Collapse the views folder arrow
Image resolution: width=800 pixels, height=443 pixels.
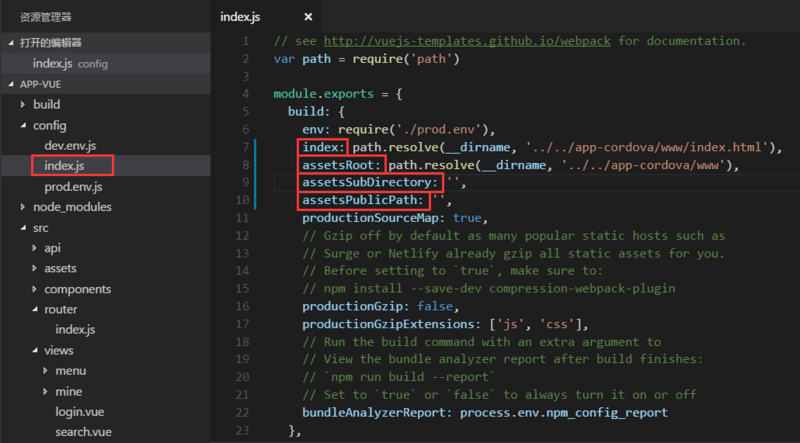coord(34,350)
